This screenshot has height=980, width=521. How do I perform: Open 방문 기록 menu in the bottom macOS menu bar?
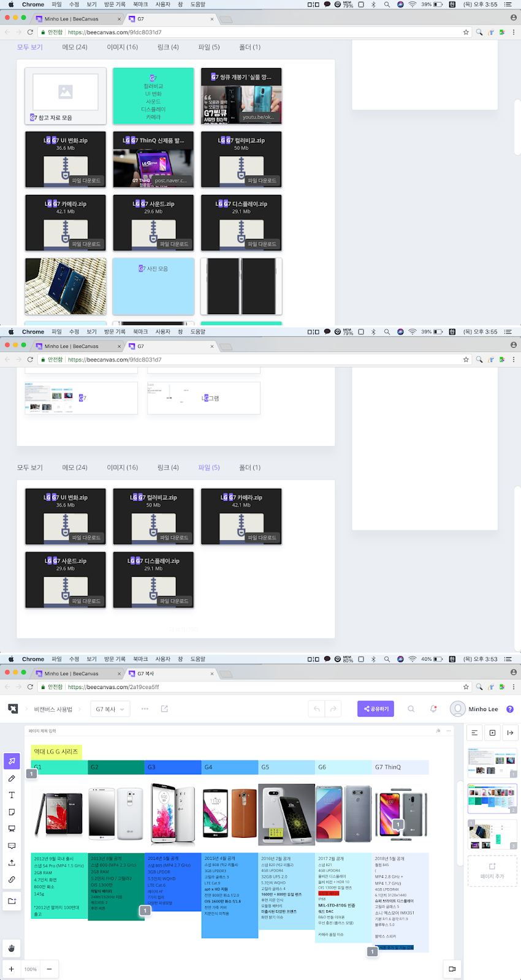click(x=115, y=659)
